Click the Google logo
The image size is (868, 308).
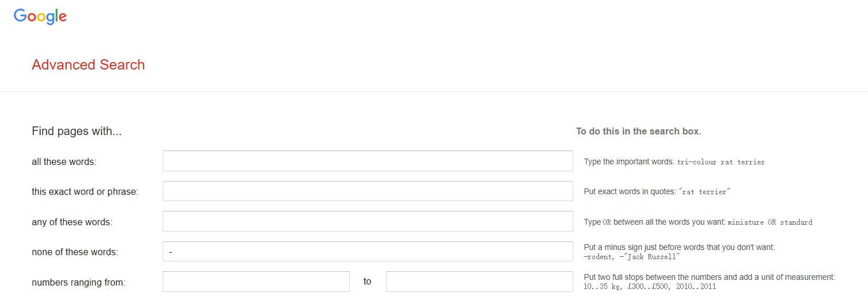[40, 17]
